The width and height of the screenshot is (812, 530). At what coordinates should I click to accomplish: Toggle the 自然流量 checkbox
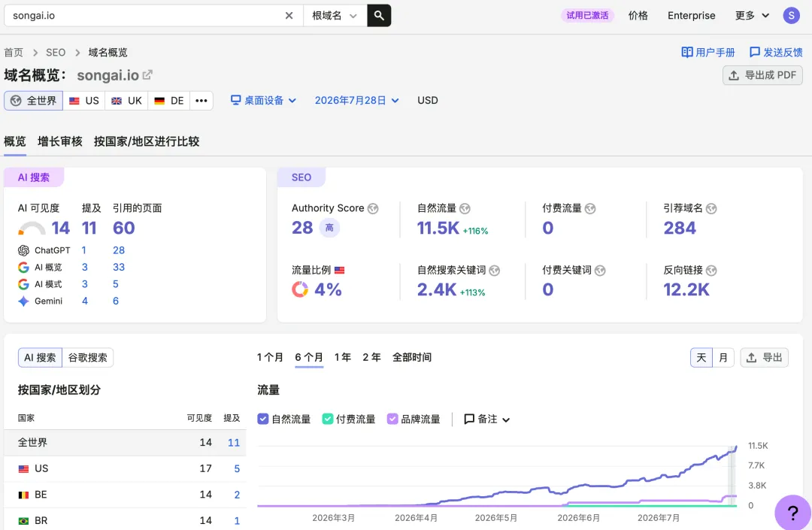tap(263, 419)
